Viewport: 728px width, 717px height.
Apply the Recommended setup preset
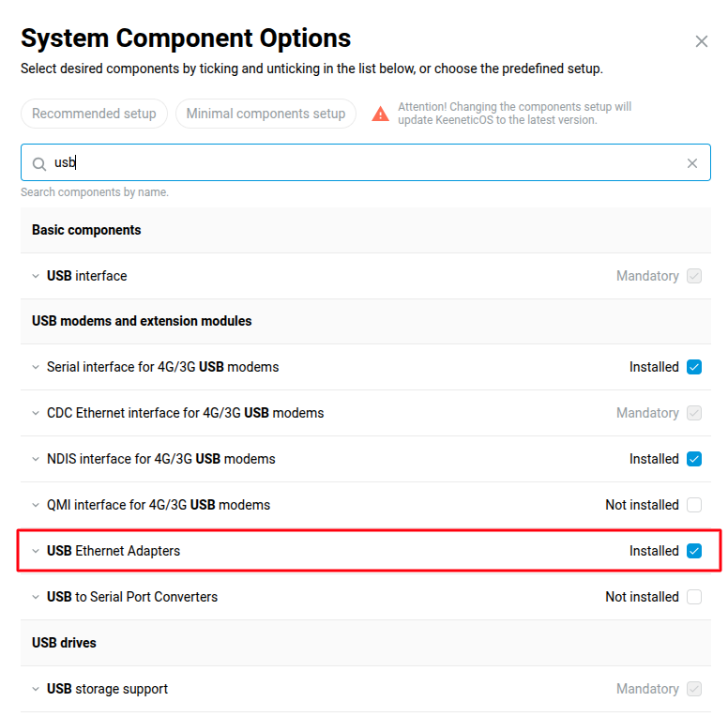tap(94, 114)
